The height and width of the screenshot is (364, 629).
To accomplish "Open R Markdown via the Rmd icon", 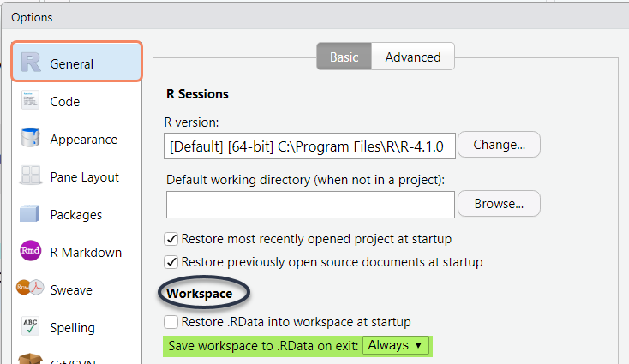I will coord(31,252).
